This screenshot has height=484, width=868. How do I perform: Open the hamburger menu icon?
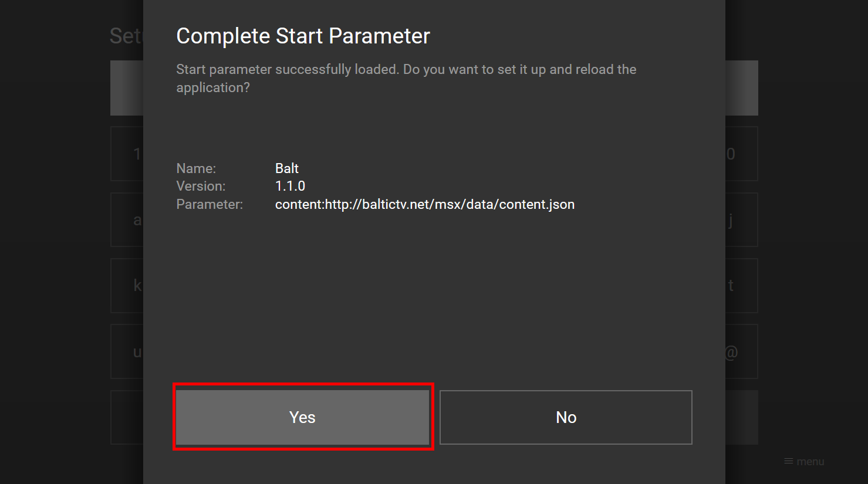coord(789,461)
